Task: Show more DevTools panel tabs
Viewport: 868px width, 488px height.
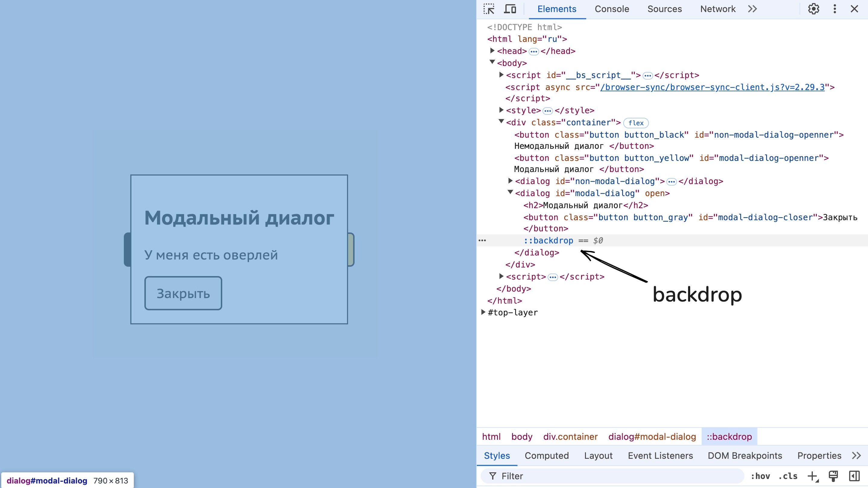Action: (x=753, y=9)
